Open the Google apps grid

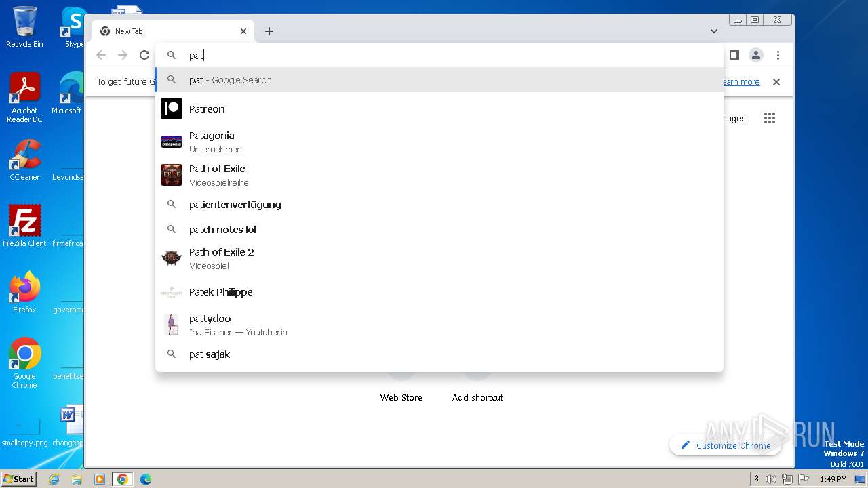tap(770, 118)
